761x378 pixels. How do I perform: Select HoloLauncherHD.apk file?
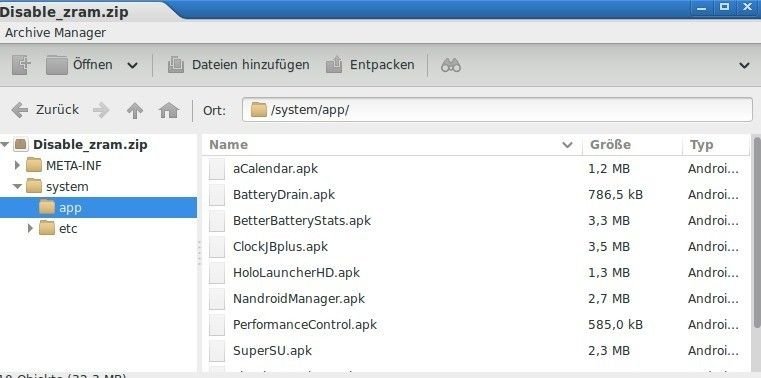pyautogui.click(x=297, y=273)
